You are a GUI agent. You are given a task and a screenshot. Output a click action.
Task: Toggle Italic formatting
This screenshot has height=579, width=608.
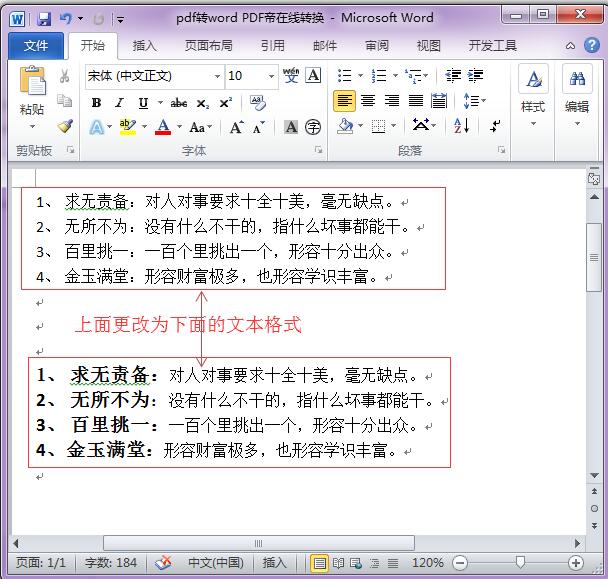pos(119,103)
